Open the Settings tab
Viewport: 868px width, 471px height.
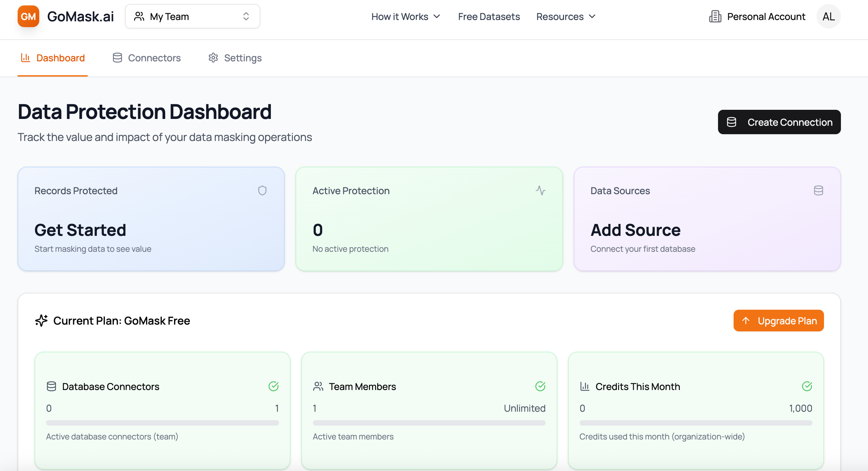tap(235, 58)
